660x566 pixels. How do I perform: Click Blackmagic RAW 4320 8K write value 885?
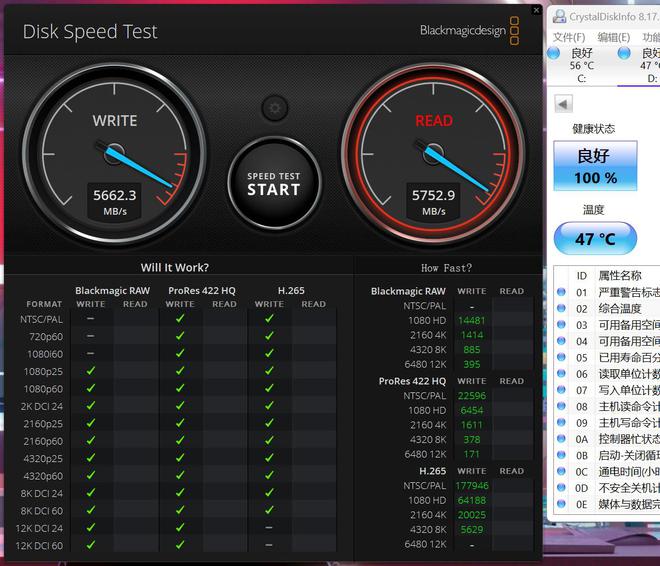[x=472, y=350]
